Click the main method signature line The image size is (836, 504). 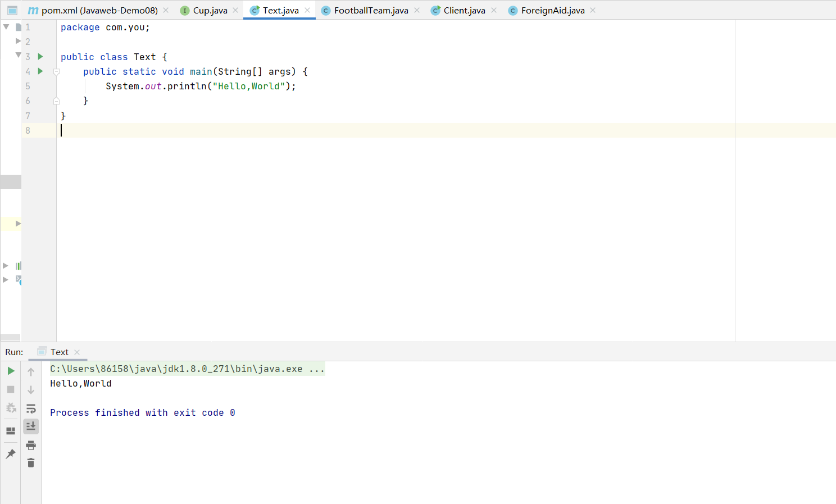click(196, 72)
